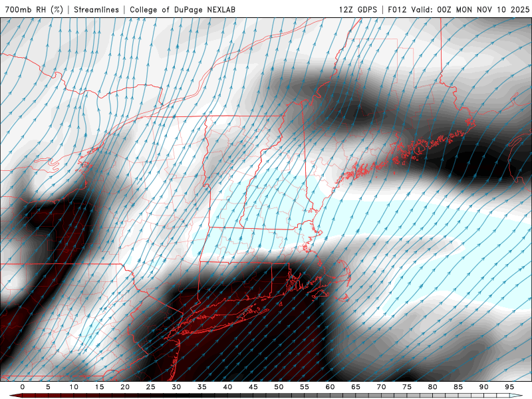Click the 75 label on the color scale
Screen dimensions: 532x399
(x=407, y=387)
